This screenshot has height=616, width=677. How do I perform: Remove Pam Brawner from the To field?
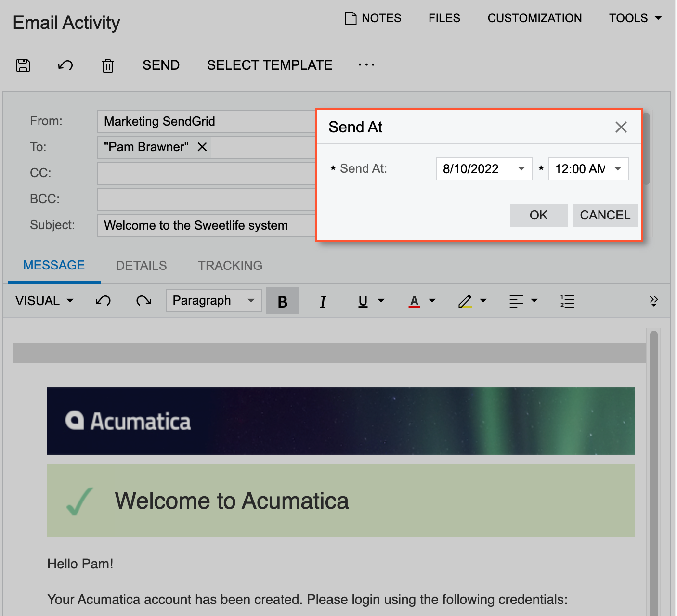[x=202, y=147]
